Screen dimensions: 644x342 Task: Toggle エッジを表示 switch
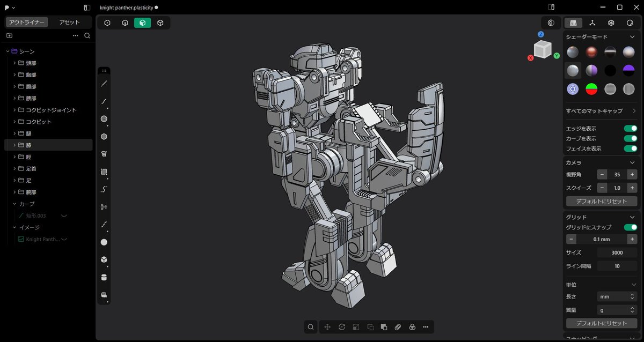click(x=630, y=129)
